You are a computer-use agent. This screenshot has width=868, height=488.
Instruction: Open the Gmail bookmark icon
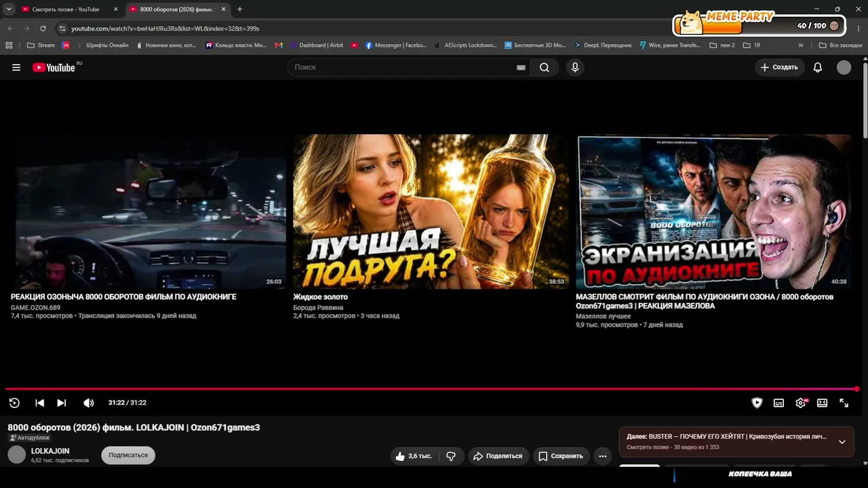279,45
